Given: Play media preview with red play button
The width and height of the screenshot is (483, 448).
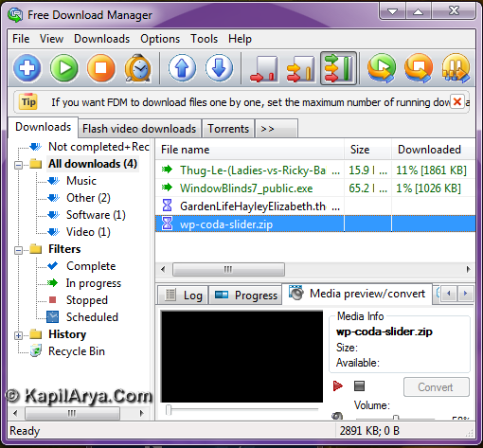Looking at the screenshot, I should pyautogui.click(x=338, y=385).
